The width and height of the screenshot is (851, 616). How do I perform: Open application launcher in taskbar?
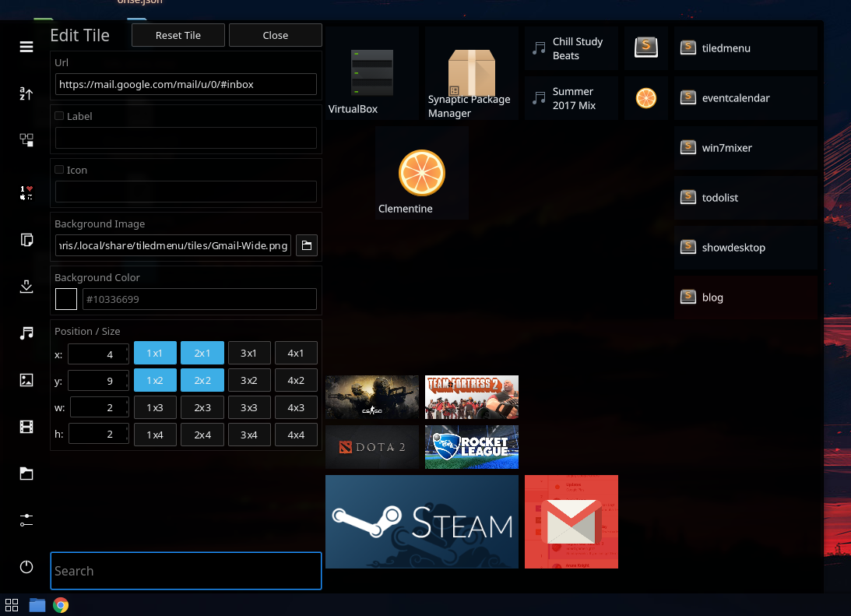click(x=12, y=605)
